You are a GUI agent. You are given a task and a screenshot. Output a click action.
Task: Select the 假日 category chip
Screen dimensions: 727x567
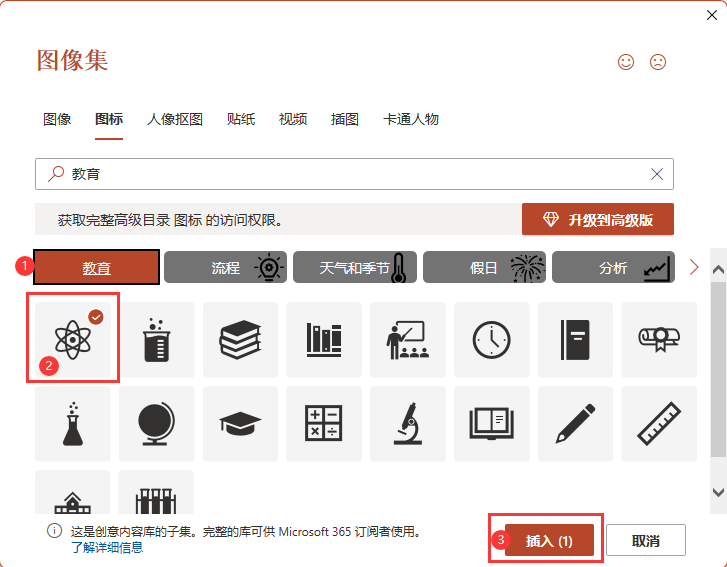pos(484,267)
